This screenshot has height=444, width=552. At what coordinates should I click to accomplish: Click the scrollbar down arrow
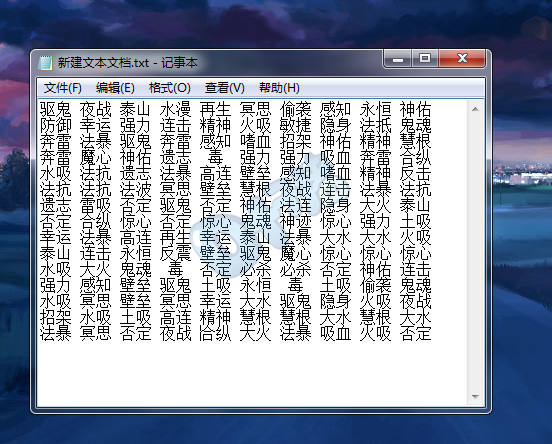(475, 397)
